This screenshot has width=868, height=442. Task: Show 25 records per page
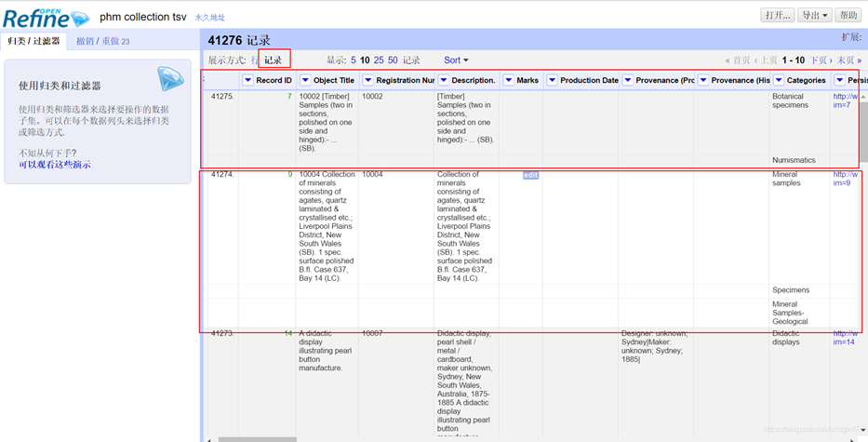coord(379,60)
